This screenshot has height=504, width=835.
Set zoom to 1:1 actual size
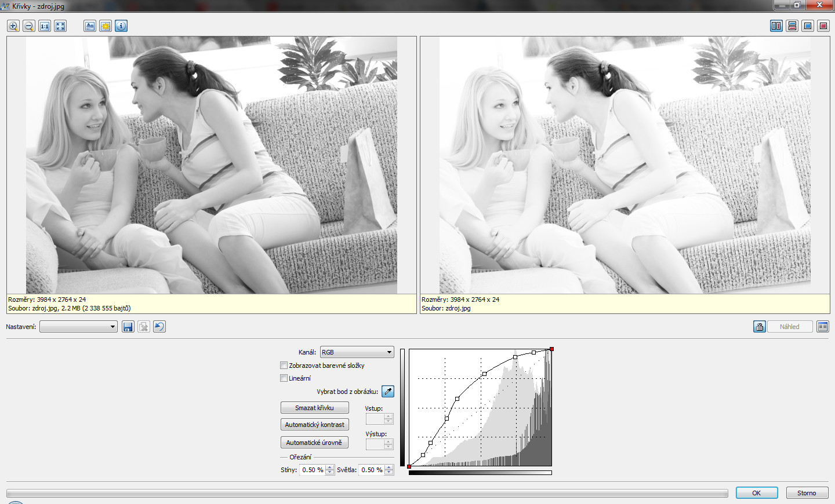(x=45, y=26)
